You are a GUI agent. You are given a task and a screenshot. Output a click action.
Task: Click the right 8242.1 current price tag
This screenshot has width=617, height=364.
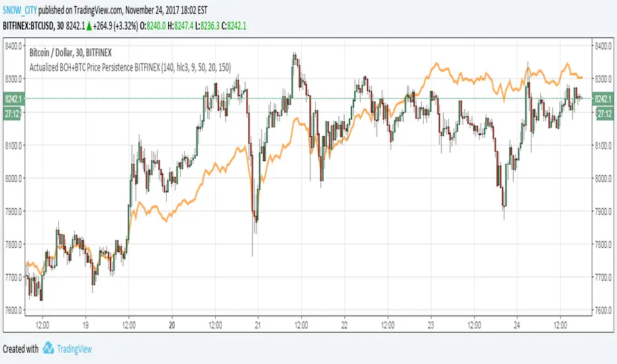[x=603, y=99]
